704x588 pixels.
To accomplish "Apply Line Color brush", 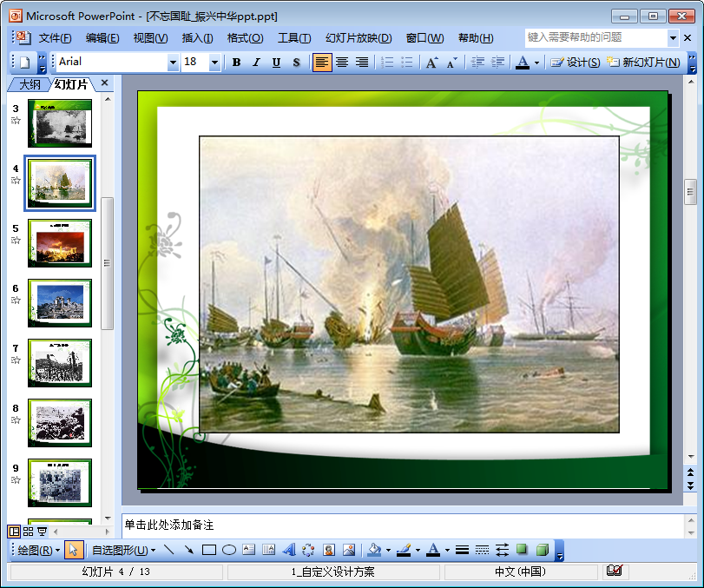I will tap(404, 550).
